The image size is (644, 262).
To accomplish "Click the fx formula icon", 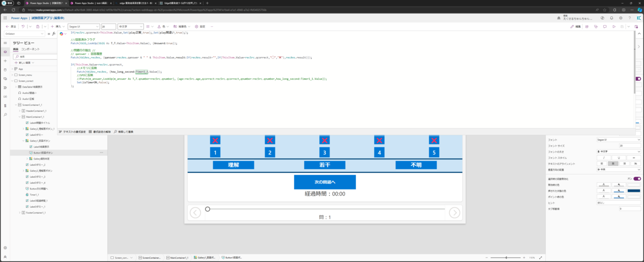I will coord(53,33).
